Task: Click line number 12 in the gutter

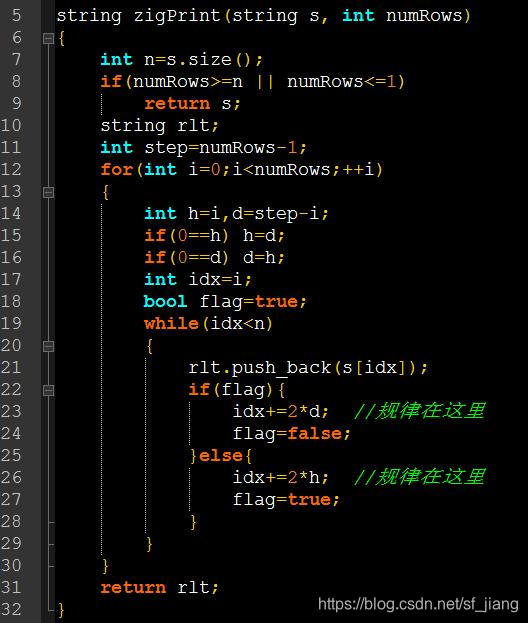Action: click(11, 170)
